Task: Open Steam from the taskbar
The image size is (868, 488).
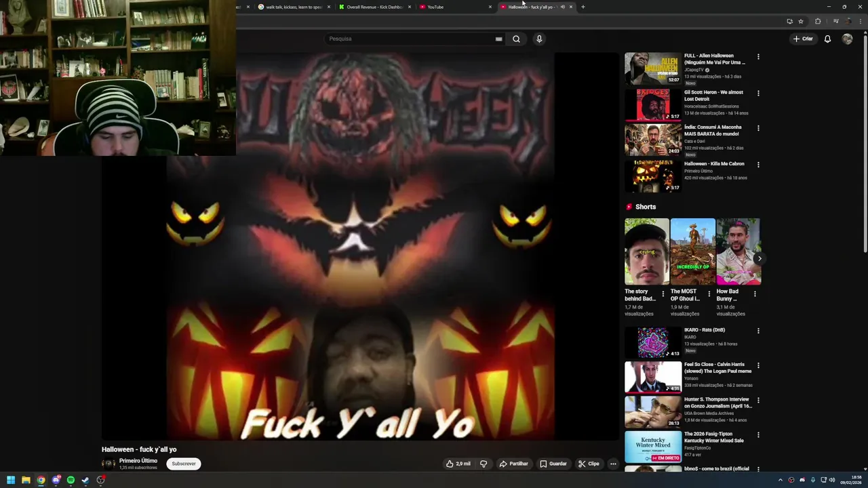Action: (x=85, y=480)
